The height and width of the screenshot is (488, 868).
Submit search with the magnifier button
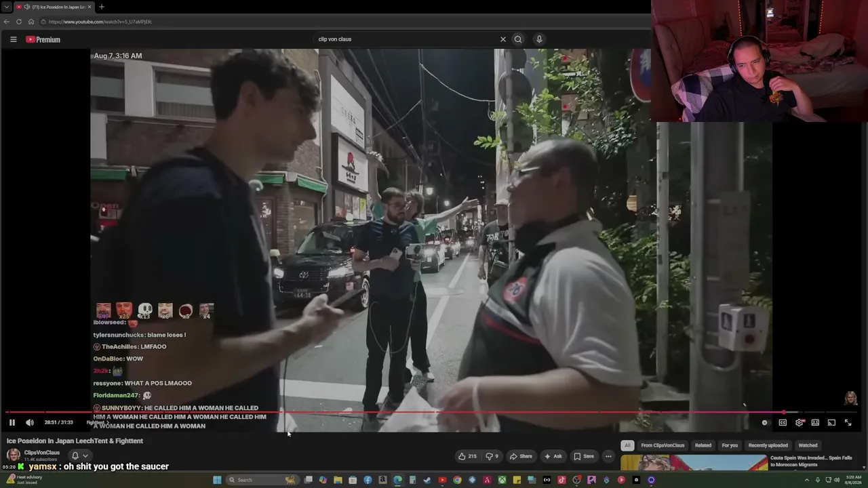[x=518, y=39]
